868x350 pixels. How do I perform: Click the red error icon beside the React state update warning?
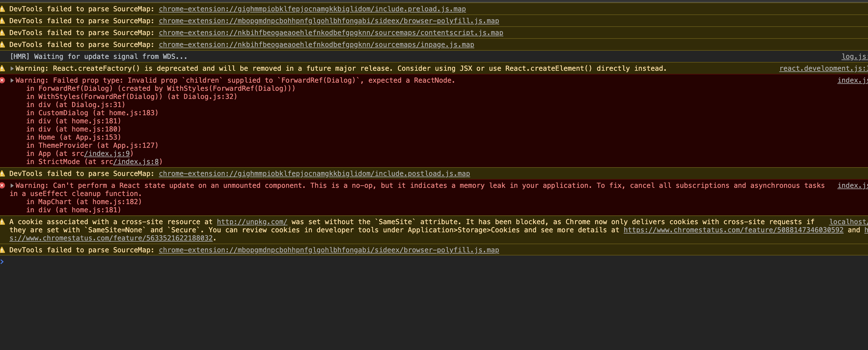click(x=3, y=185)
